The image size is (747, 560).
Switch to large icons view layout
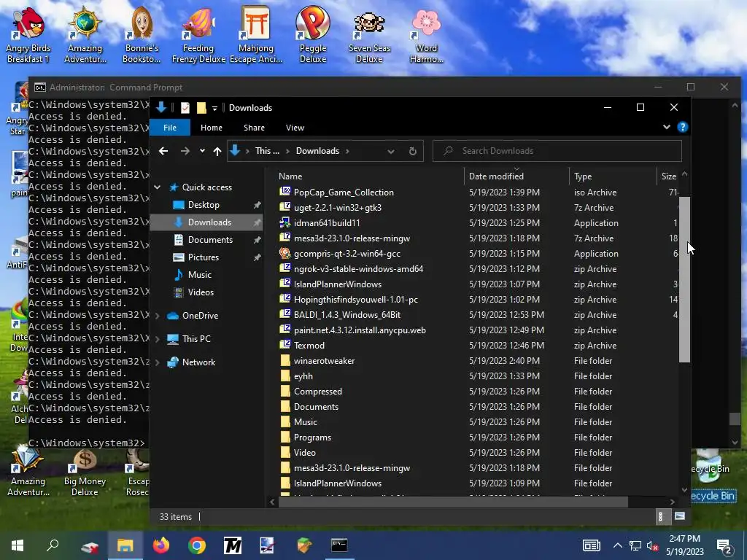click(x=679, y=516)
